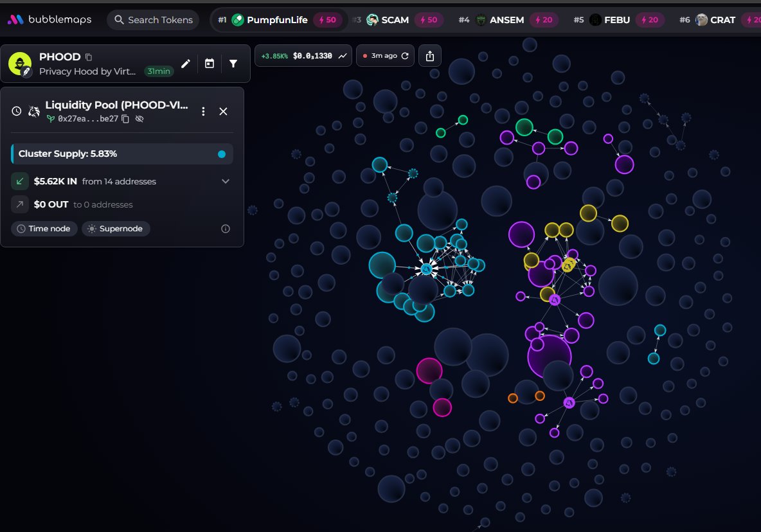Viewport: 761px width, 532px height.
Task: Copy the 0x27ea...be27 address
Action: [x=125, y=119]
